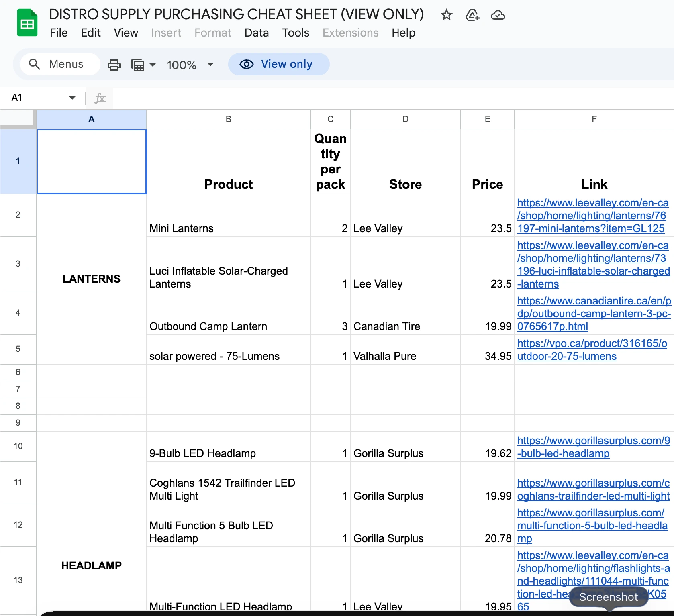The image size is (674, 616).
Task: Expand filter views dropdown arrow
Action: pyautogui.click(x=153, y=65)
